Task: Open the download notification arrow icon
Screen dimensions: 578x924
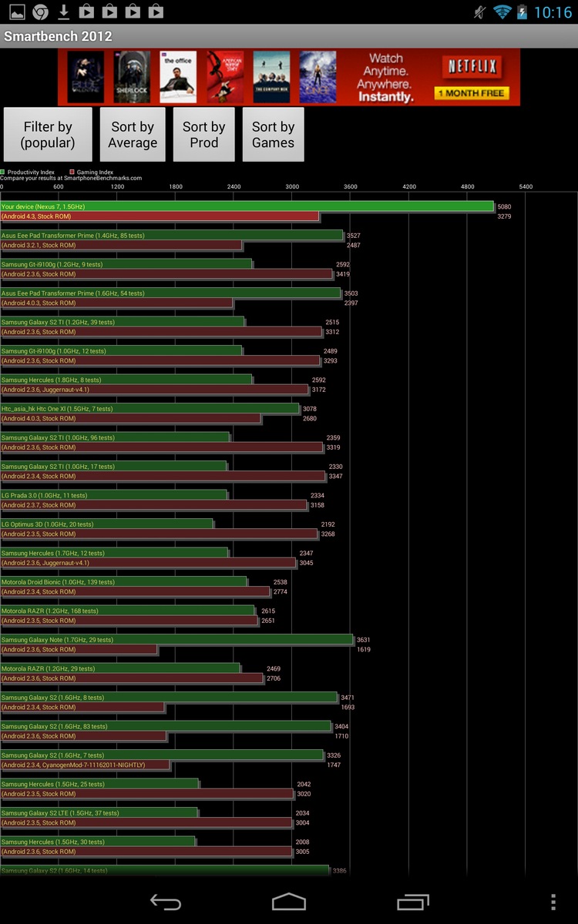Action: click(x=64, y=12)
